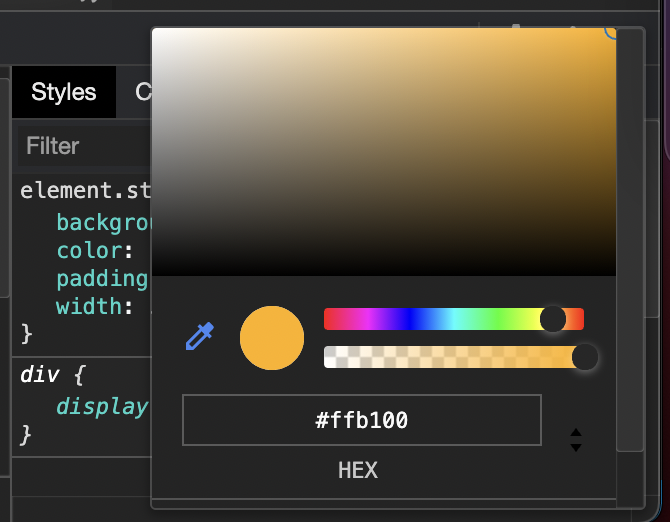This screenshot has width=670, height=522.
Task: Click the down arrow of the color format switcher
Action: pos(575,447)
